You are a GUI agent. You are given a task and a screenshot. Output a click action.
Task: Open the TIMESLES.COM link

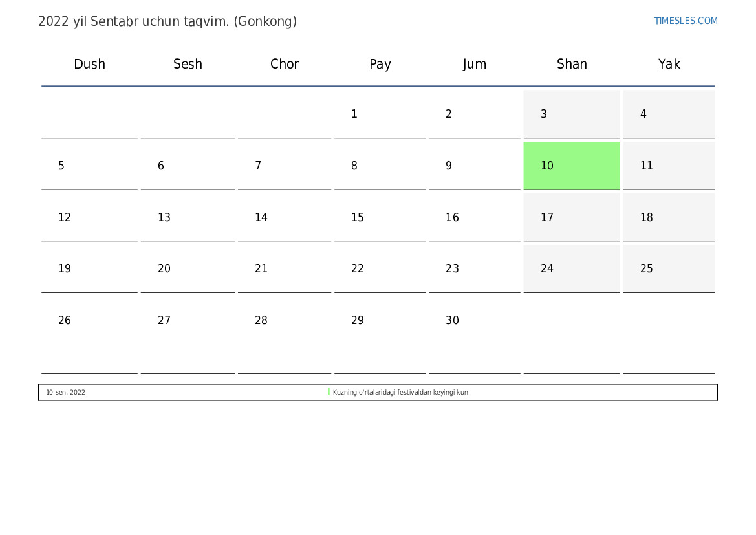686,21
